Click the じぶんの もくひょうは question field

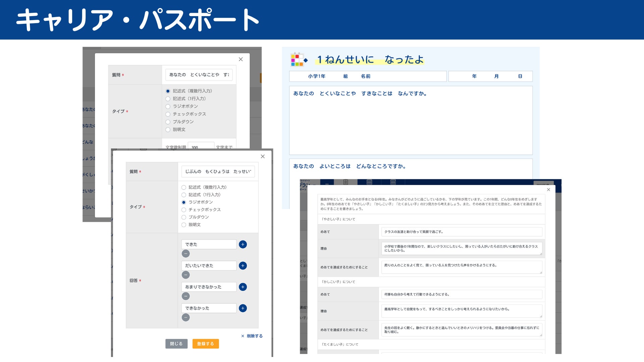pos(218,172)
